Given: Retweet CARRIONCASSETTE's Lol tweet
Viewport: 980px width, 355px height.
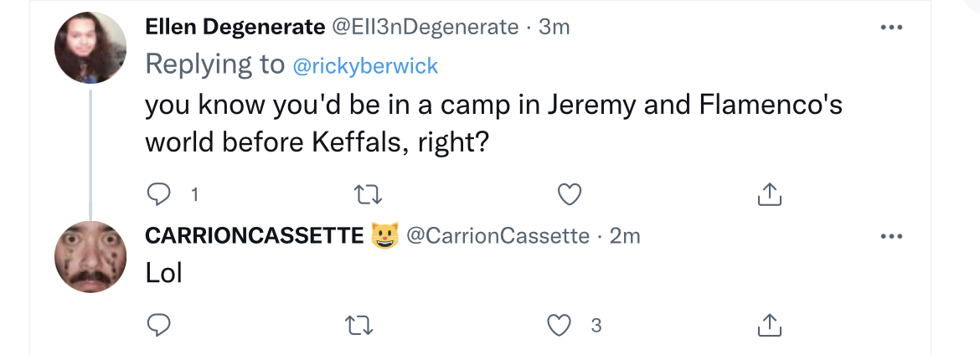Looking at the screenshot, I should pyautogui.click(x=359, y=325).
